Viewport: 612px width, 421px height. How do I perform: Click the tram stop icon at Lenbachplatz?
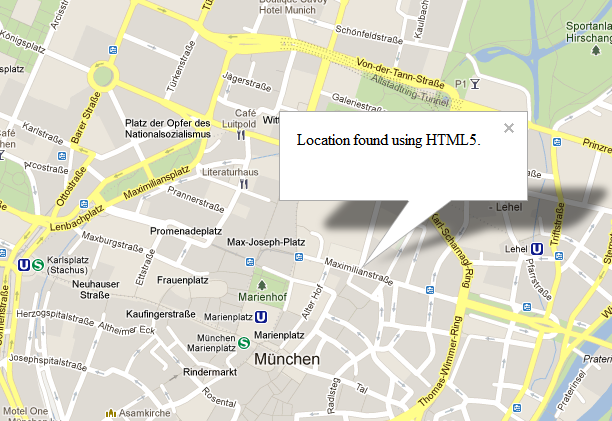84,204
